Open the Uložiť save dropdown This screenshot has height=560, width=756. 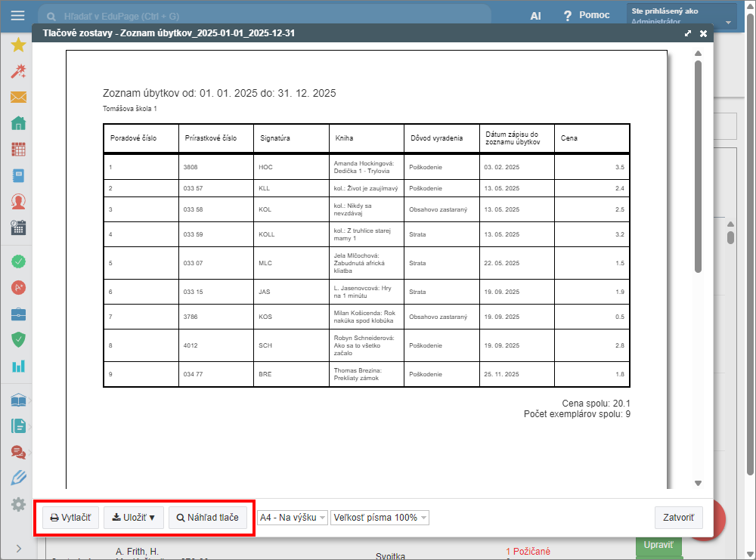[x=133, y=518]
